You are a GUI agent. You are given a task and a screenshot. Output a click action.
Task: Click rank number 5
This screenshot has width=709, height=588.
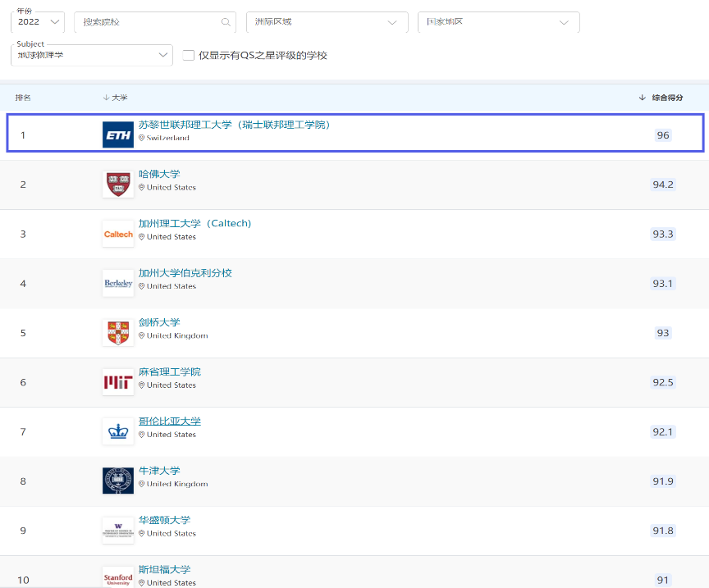click(x=23, y=333)
